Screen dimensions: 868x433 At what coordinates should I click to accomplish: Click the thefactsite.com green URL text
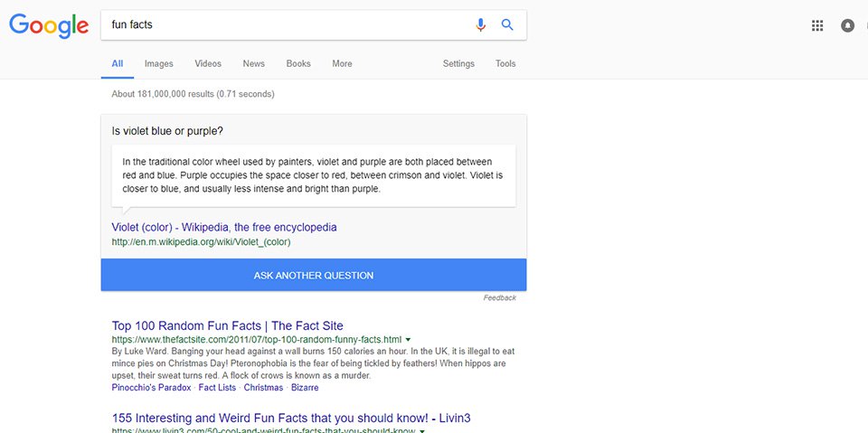256,339
